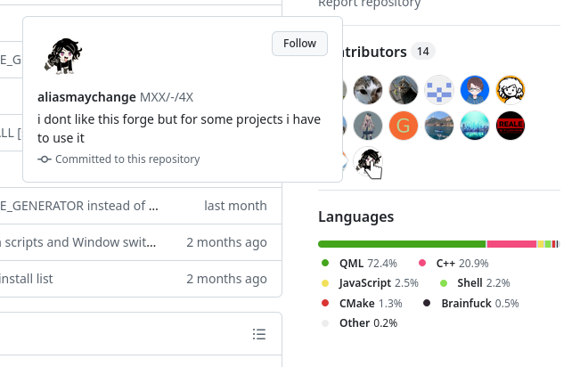
Task: Click the coastal landscape contributor avatar
Action: [x=439, y=126]
